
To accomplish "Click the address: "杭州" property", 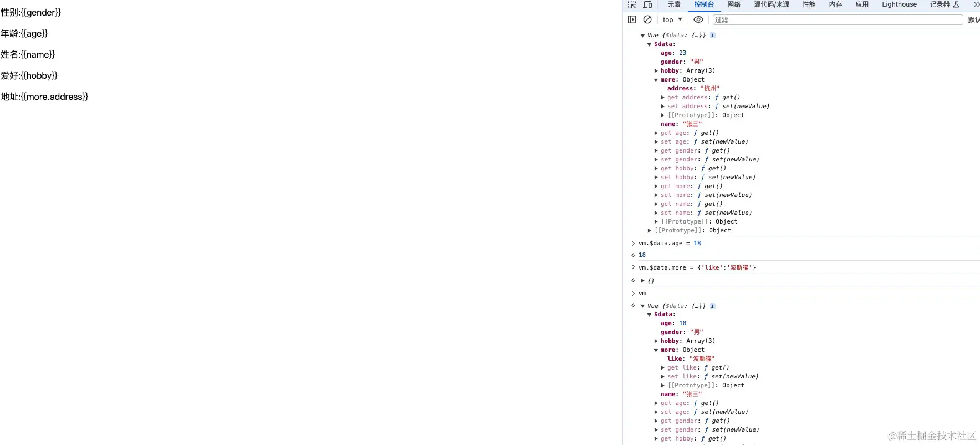I will [x=693, y=89].
